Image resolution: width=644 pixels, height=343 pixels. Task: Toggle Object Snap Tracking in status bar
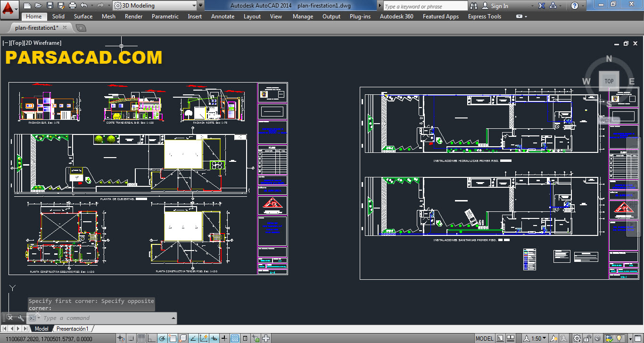[193, 338]
